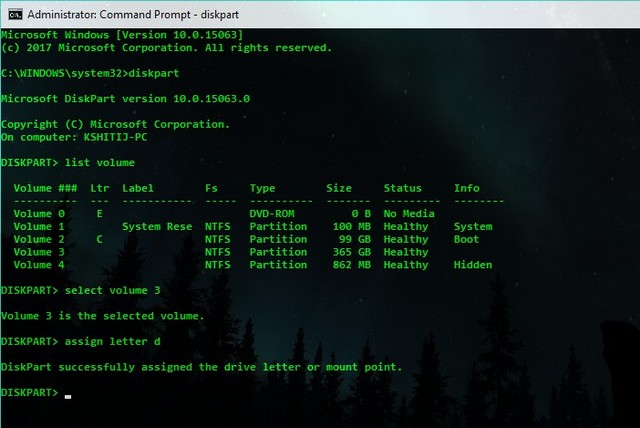The width and height of the screenshot is (640, 428).
Task: Click the 'Label' column header
Action: click(x=138, y=188)
